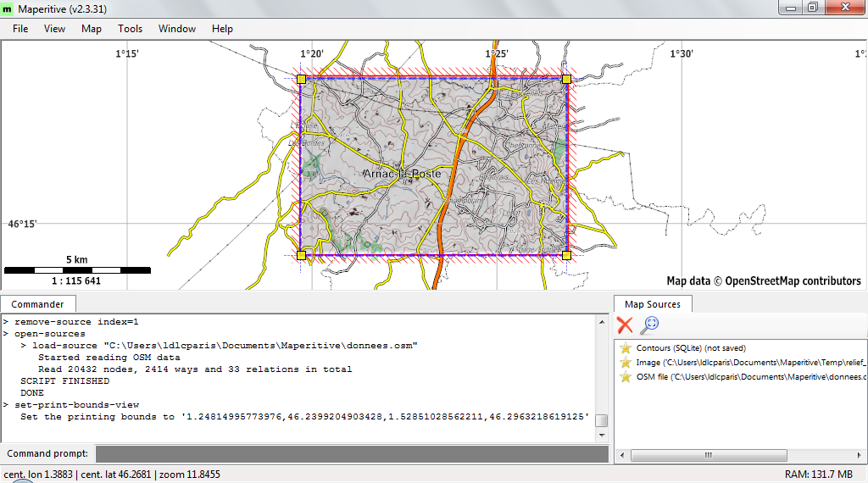The width and height of the screenshot is (868, 483).
Task: Click the bottom-right yellow print bounds handle
Action: (x=566, y=255)
